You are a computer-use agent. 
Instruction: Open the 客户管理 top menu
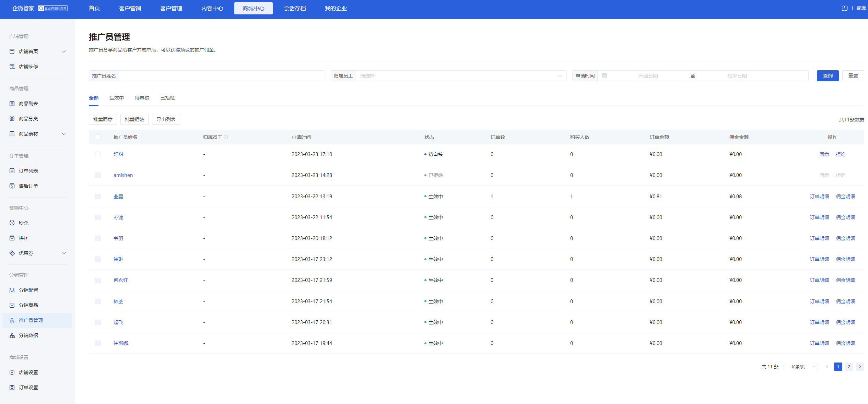tap(171, 8)
